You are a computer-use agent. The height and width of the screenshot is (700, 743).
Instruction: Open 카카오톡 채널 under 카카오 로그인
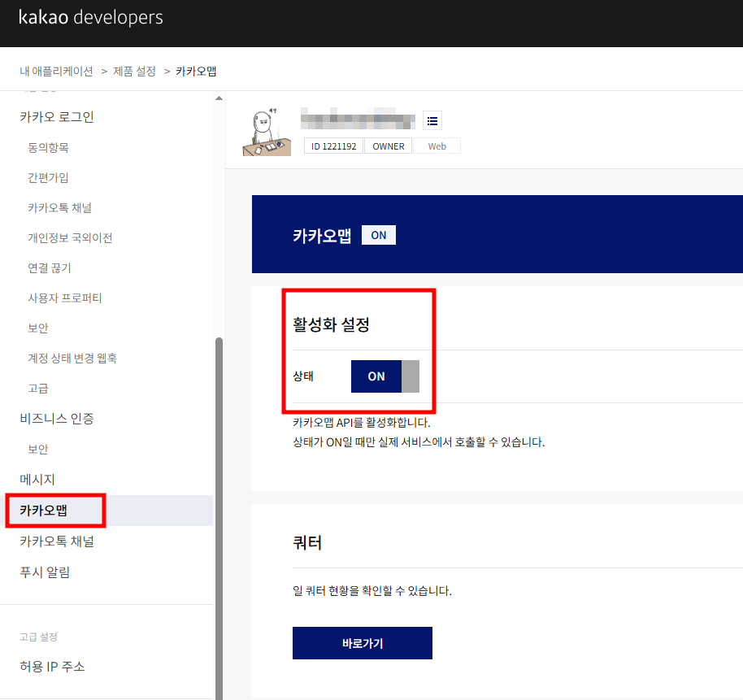[59, 207]
